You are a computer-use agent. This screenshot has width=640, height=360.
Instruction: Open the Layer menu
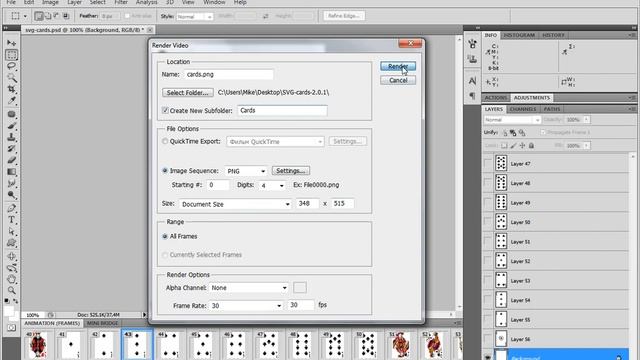coord(74,2)
